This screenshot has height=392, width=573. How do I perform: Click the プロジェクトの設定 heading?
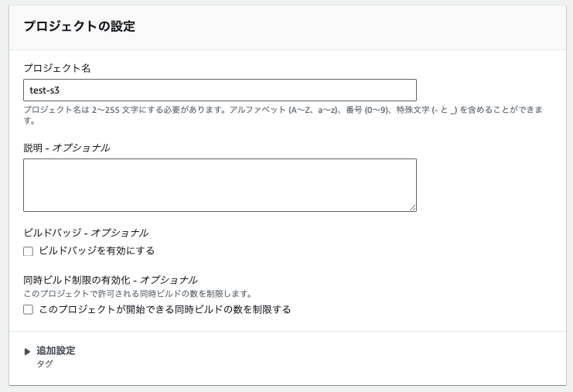80,26
